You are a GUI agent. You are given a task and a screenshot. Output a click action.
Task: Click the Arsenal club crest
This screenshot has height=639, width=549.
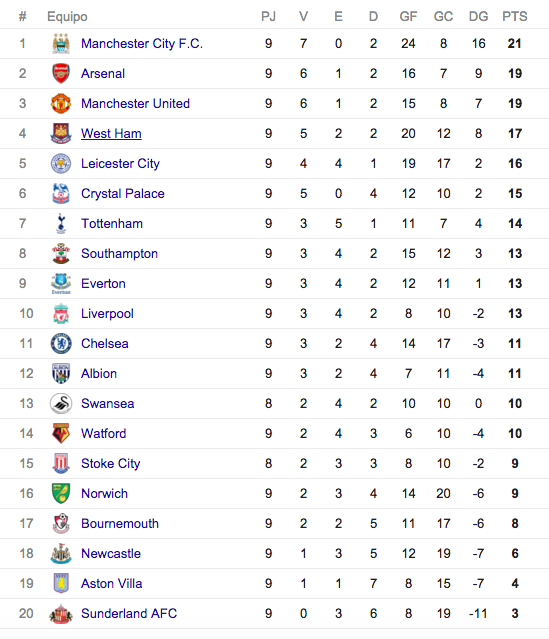point(61,73)
